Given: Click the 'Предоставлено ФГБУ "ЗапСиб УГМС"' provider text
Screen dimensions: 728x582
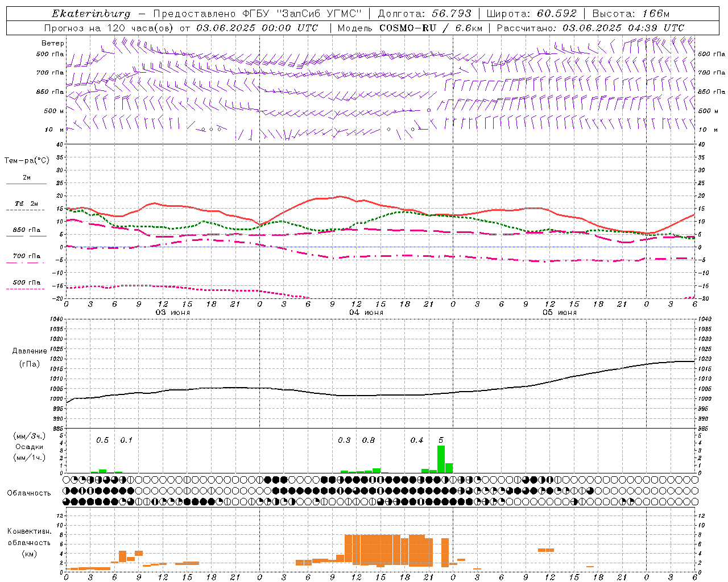Looking at the screenshot, I should (x=258, y=14).
